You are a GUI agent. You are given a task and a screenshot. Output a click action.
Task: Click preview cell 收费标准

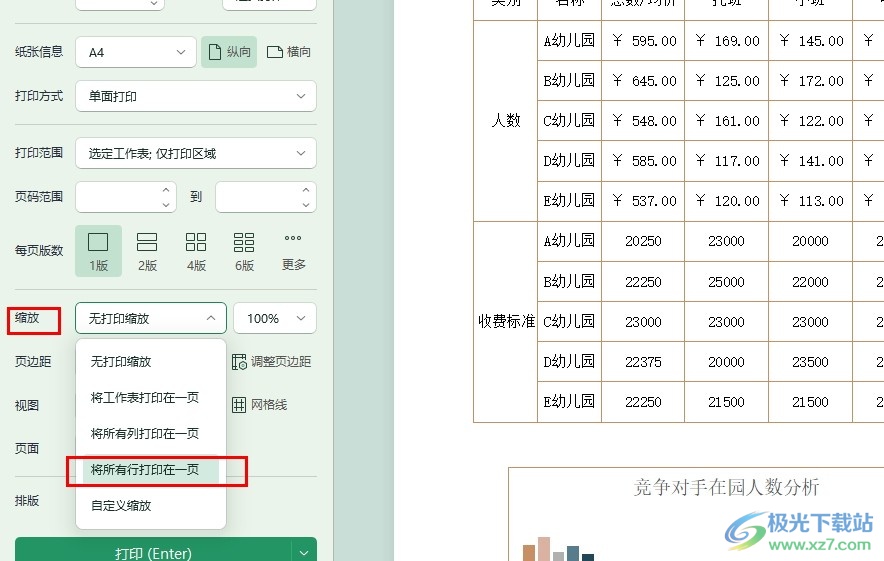pyautogui.click(x=506, y=321)
